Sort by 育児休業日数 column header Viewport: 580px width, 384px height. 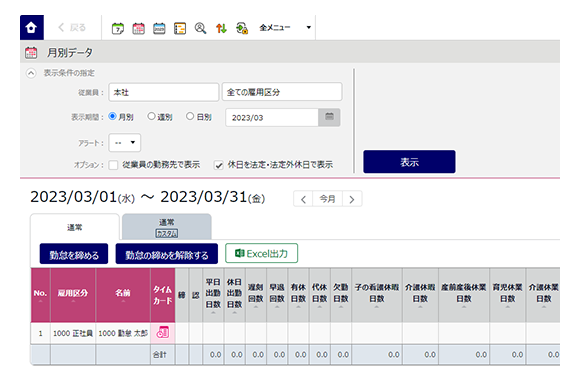(x=508, y=295)
